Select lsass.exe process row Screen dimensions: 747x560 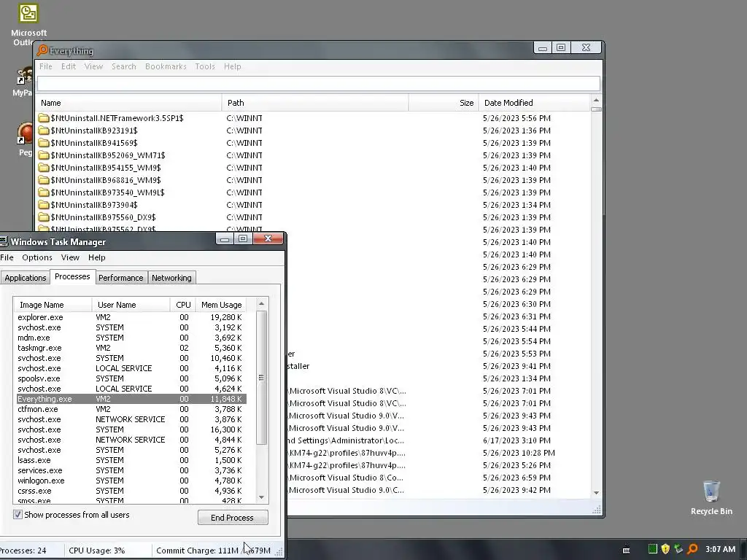pyautogui.click(x=131, y=460)
